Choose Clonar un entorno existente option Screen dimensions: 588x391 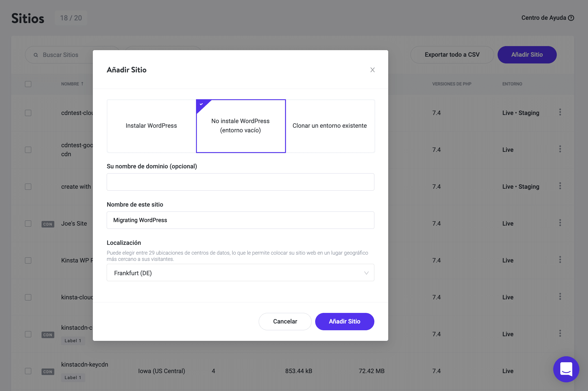[x=330, y=126]
